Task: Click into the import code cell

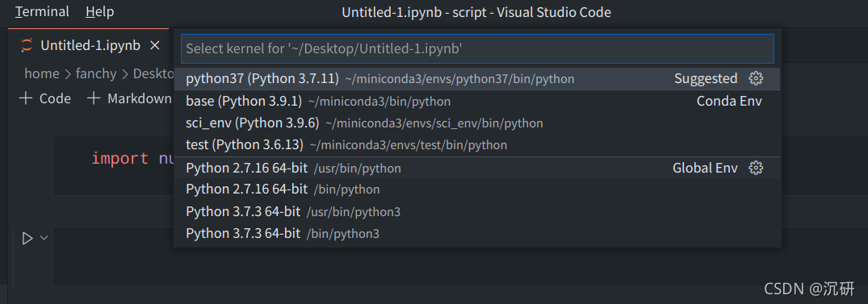Action: [114, 165]
